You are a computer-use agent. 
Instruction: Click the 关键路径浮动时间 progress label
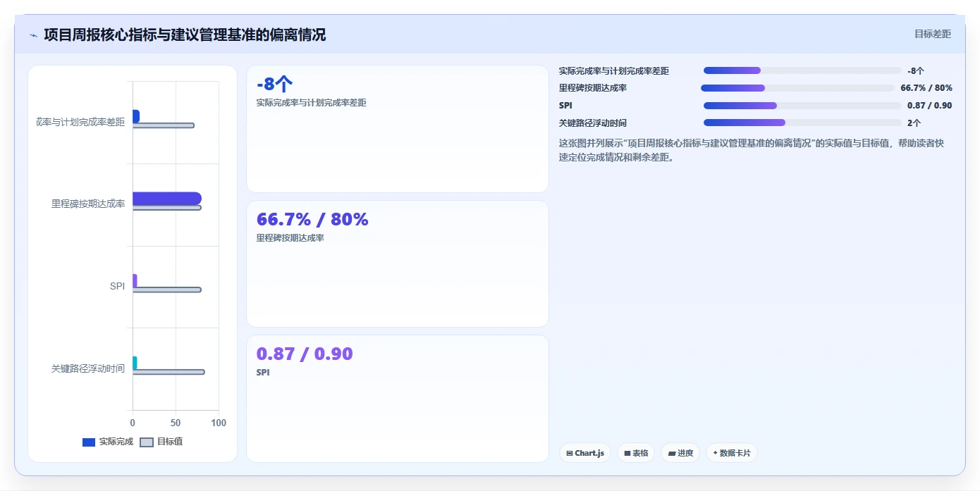click(593, 123)
